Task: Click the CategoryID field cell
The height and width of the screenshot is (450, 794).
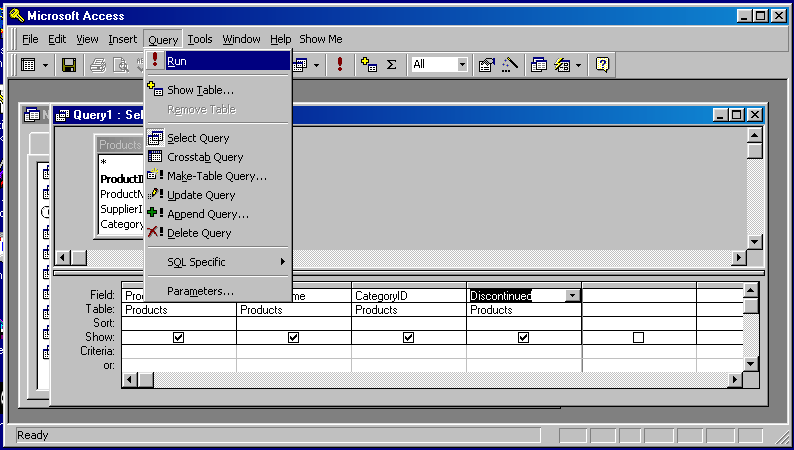Action: 409,296
